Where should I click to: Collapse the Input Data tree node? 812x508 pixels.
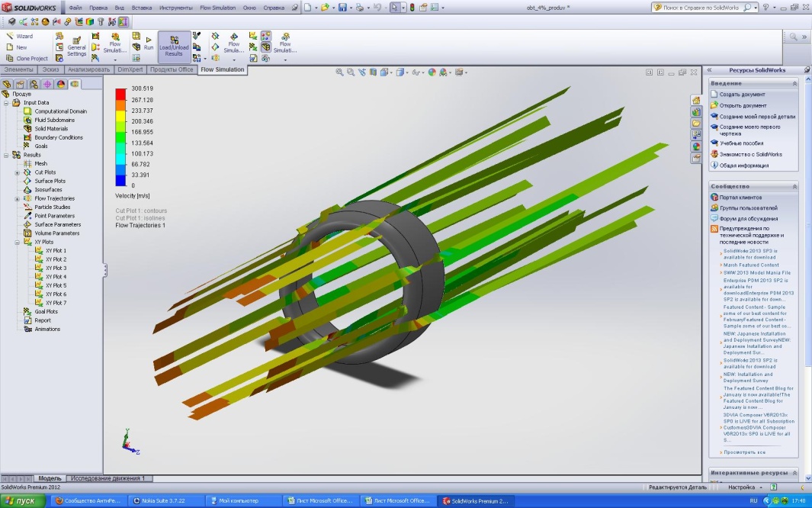pos(6,102)
